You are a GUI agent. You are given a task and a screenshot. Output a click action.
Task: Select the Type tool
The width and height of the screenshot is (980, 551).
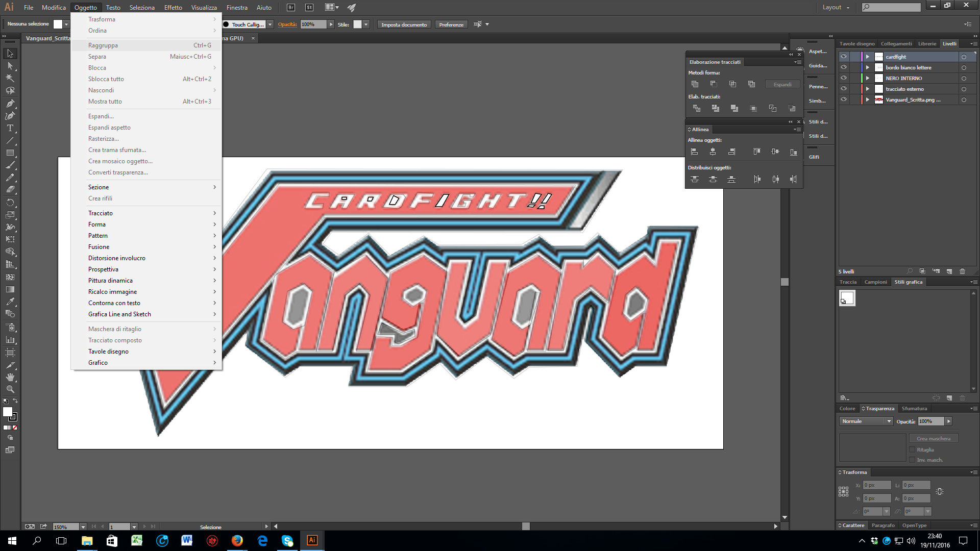click(10, 128)
